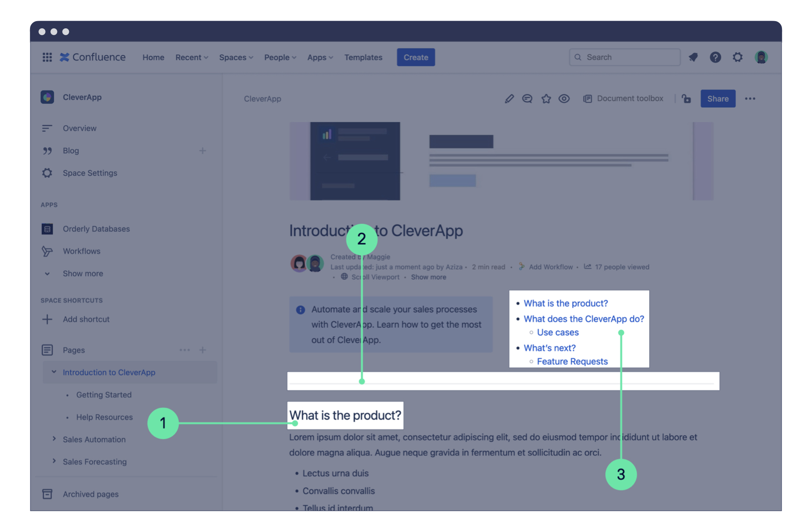Image resolution: width=812 pixels, height=531 pixels.
Task: Open the Apps dropdown menu
Action: click(x=318, y=57)
